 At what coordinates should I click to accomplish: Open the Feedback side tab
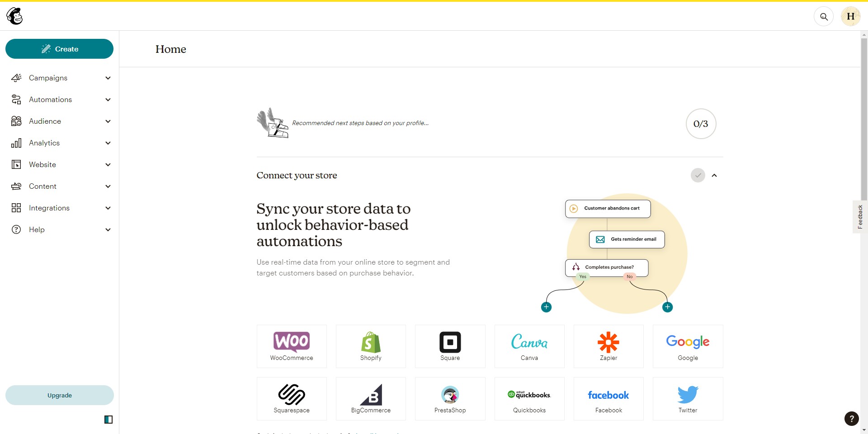click(x=860, y=217)
